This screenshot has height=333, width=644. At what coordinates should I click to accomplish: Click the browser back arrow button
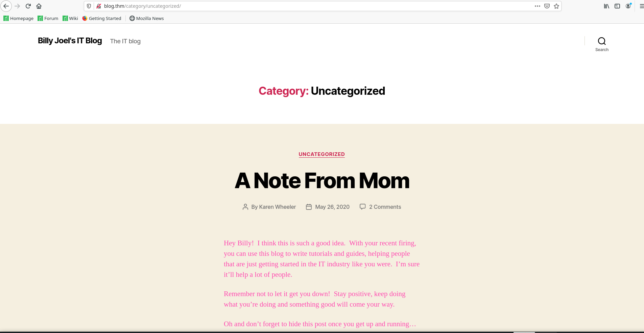[6, 6]
